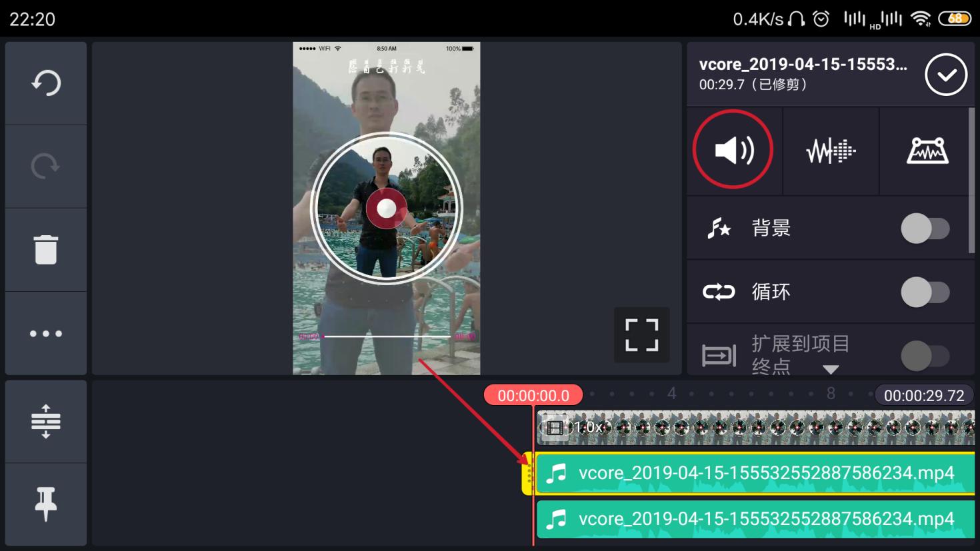980x551 pixels.
Task: Tap the timeline track expand/collapse icon
Action: (x=46, y=421)
